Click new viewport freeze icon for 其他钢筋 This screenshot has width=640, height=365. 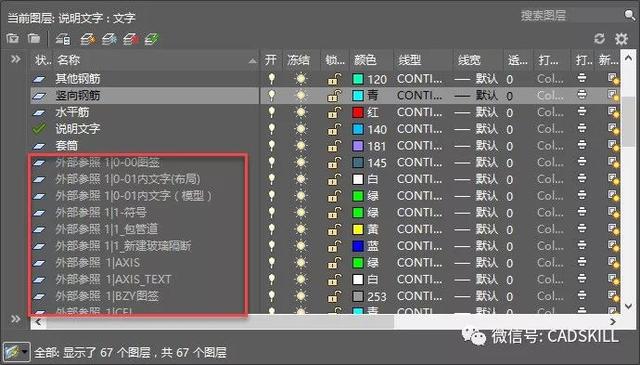point(613,79)
